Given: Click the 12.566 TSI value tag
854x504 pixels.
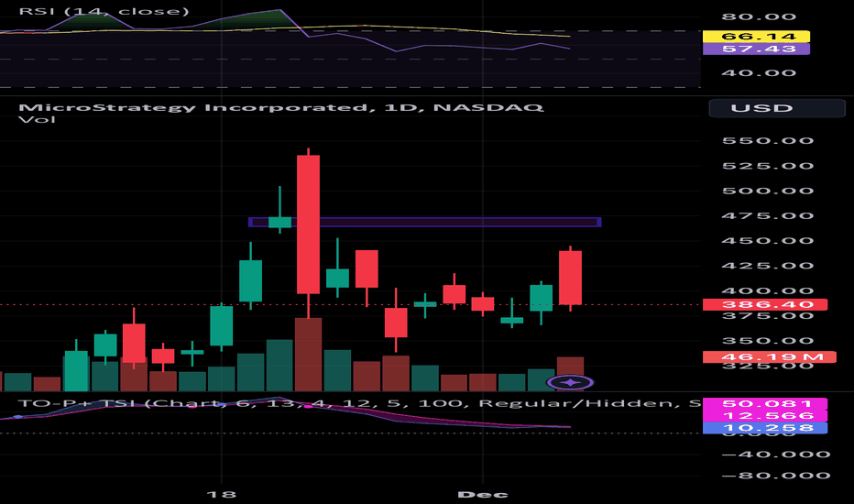Looking at the screenshot, I should (x=765, y=416).
